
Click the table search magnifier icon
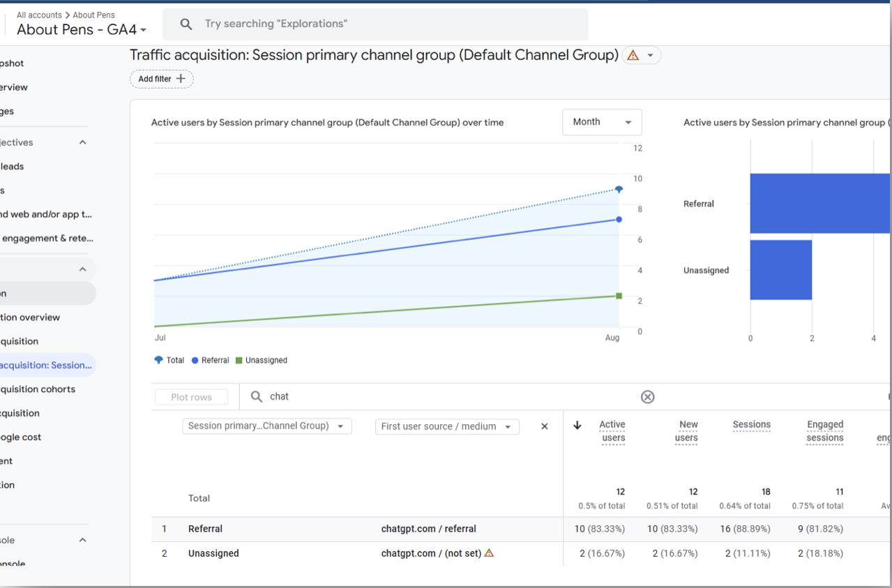(x=257, y=397)
